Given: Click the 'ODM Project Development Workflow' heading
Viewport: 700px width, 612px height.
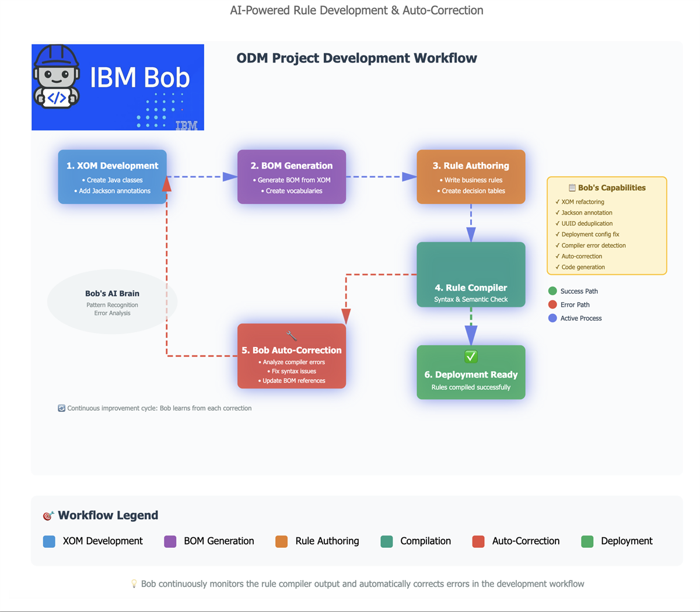Looking at the screenshot, I should pyautogui.click(x=356, y=58).
